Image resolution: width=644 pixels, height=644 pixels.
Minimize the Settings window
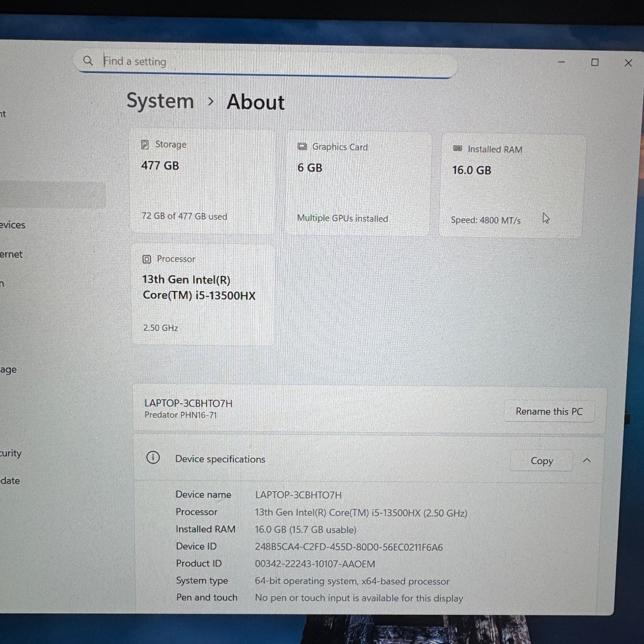[x=561, y=63]
